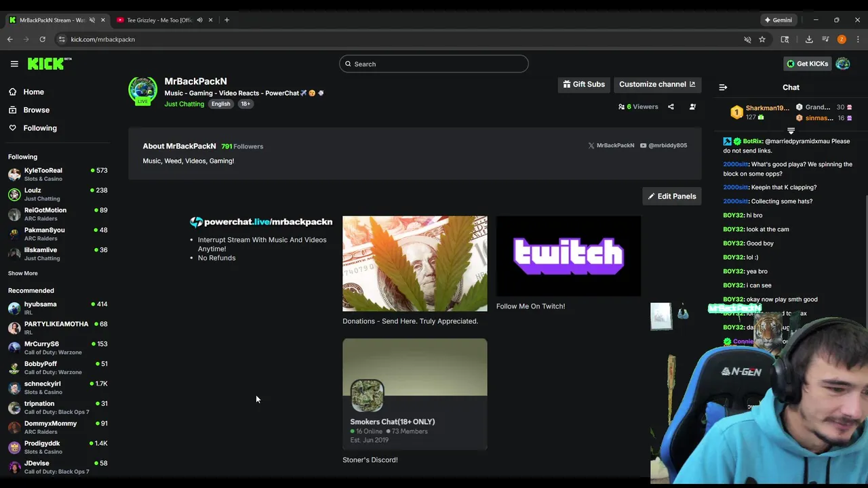Focus the Kick search field

(x=434, y=64)
